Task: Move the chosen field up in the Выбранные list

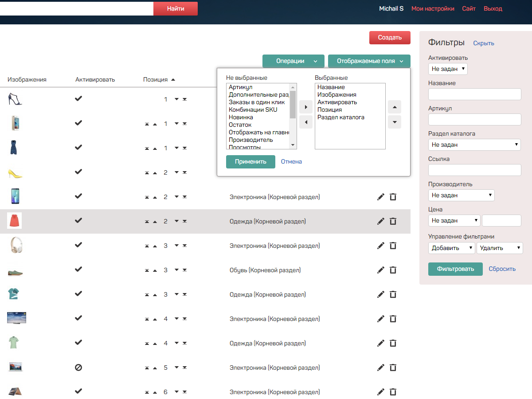Action: click(x=395, y=107)
